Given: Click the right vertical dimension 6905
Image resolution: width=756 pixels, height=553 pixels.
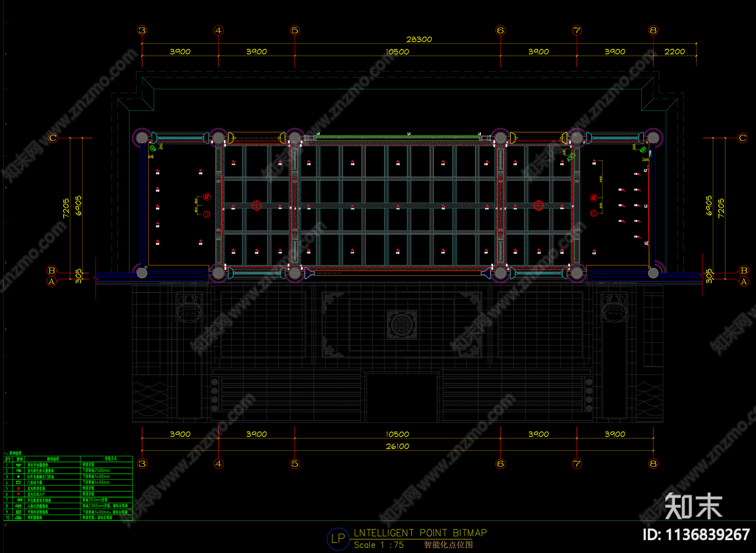Looking at the screenshot, I should click(x=709, y=206).
